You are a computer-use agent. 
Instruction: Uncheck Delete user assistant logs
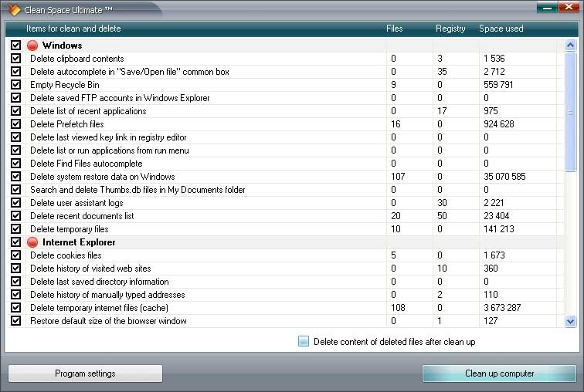(15, 203)
